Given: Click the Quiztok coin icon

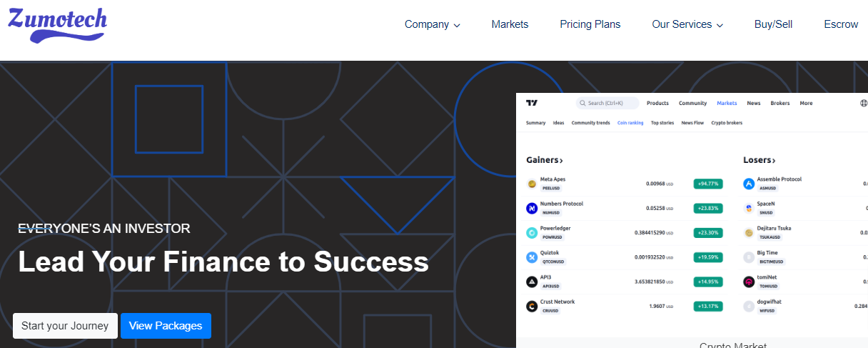Looking at the screenshot, I should 532,257.
